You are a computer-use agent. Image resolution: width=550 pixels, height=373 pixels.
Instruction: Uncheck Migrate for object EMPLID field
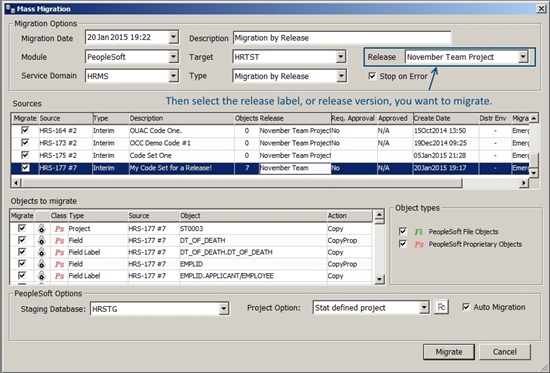(22, 264)
